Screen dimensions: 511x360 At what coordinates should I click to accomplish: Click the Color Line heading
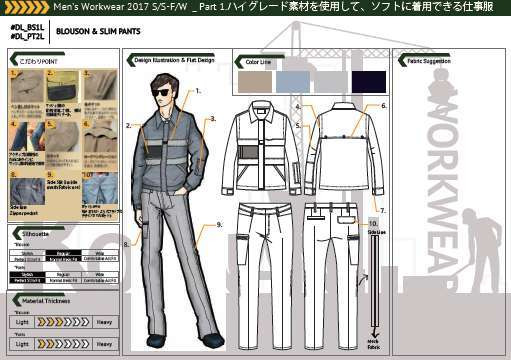[x=258, y=62]
